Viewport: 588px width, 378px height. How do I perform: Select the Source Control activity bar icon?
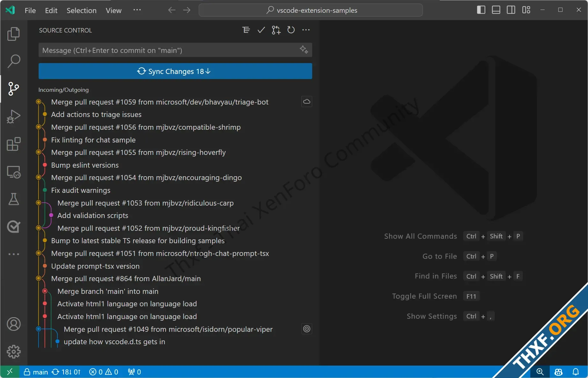tap(13, 89)
